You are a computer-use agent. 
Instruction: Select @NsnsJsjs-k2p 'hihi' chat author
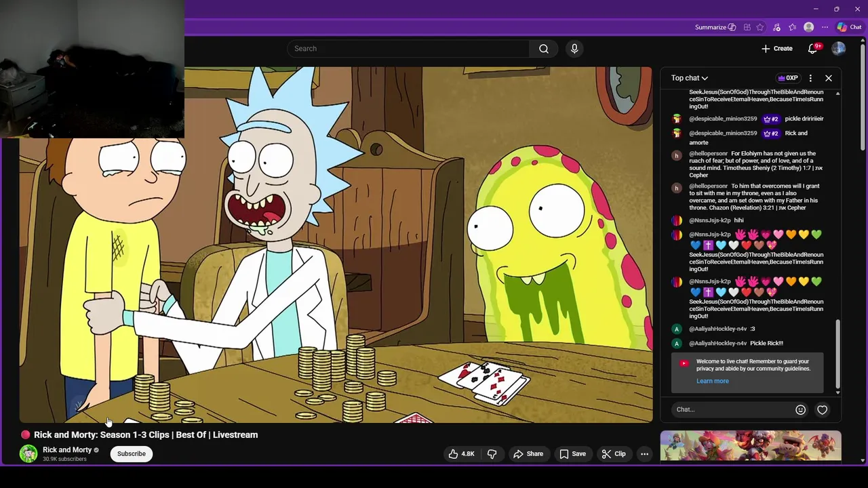[710, 220]
